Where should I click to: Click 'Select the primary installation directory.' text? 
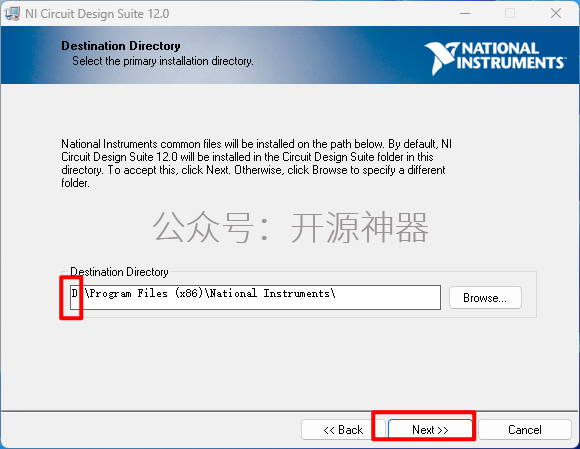tap(163, 61)
